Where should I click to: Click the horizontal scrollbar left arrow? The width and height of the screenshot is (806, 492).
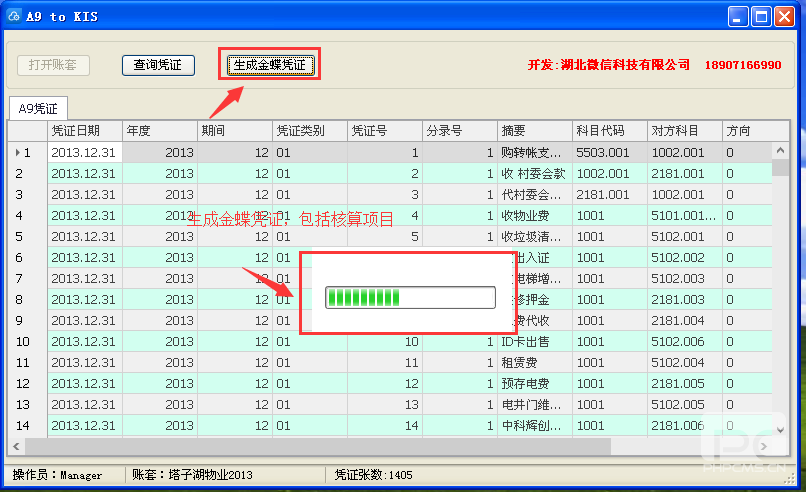[17, 447]
